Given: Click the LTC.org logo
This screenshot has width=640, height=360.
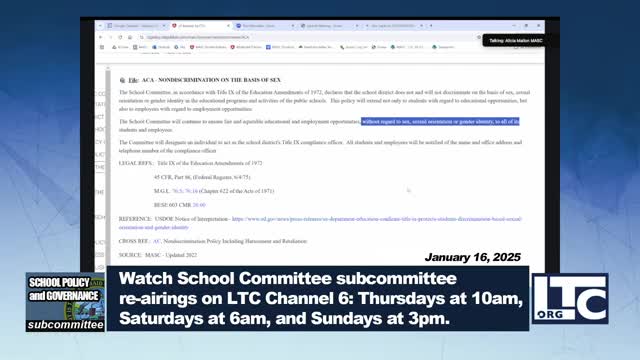Looking at the screenshot, I should tap(570, 298).
